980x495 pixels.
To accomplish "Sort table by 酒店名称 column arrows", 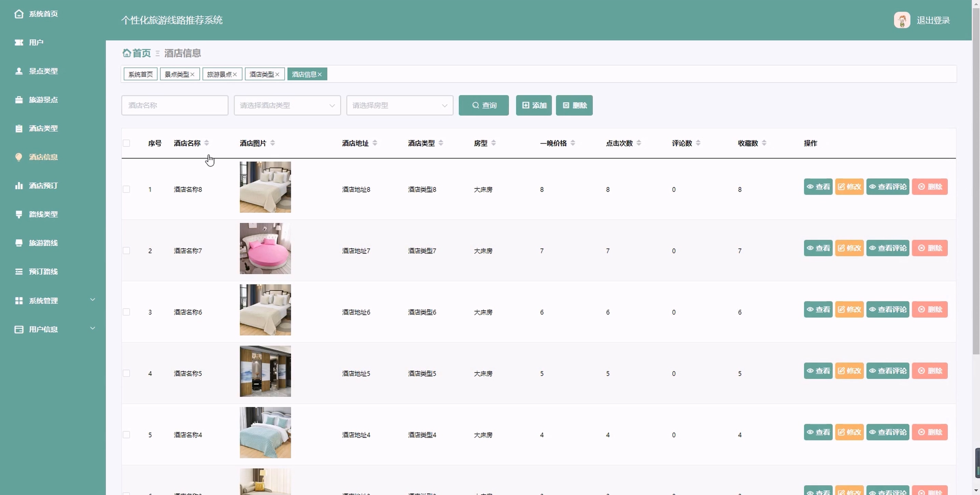I will tap(207, 143).
